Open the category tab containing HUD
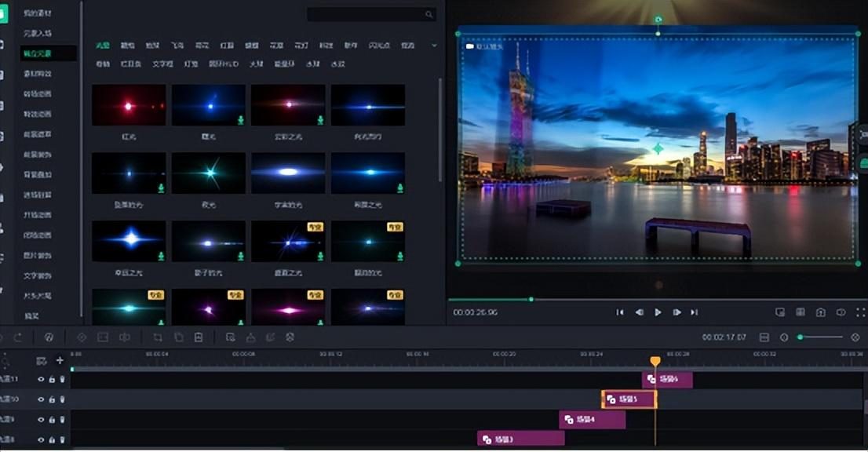 [224, 64]
